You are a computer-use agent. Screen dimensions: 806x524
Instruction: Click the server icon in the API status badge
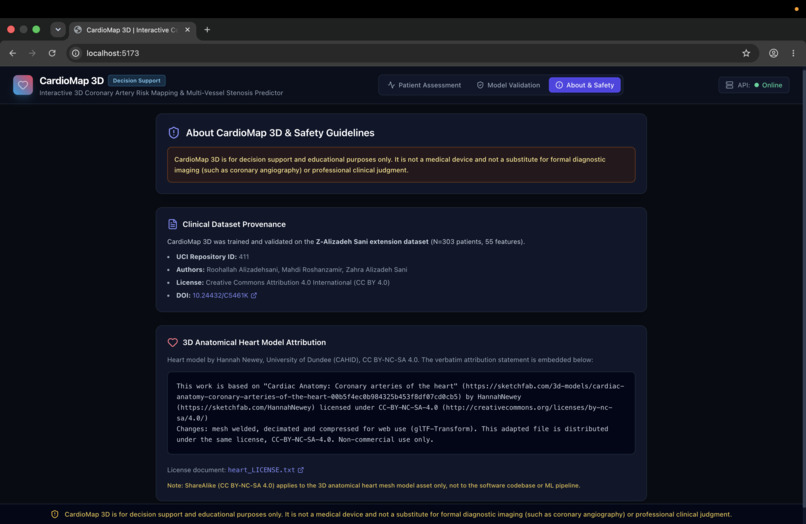point(729,85)
